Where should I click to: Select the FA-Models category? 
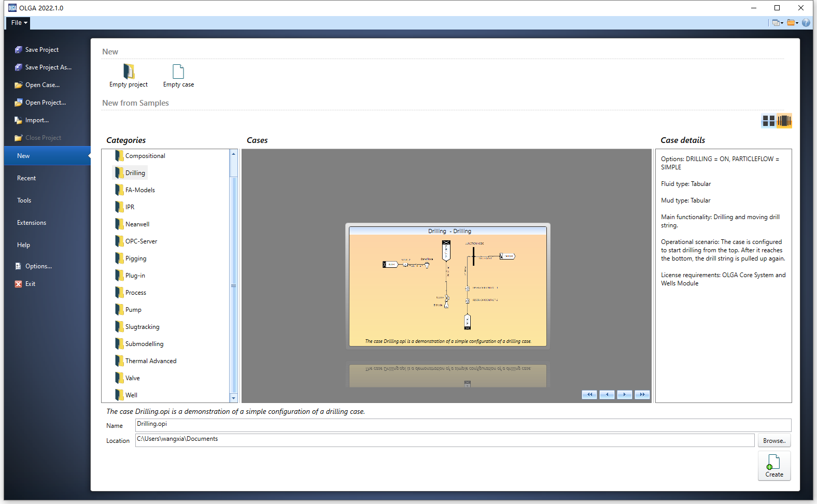pos(135,190)
